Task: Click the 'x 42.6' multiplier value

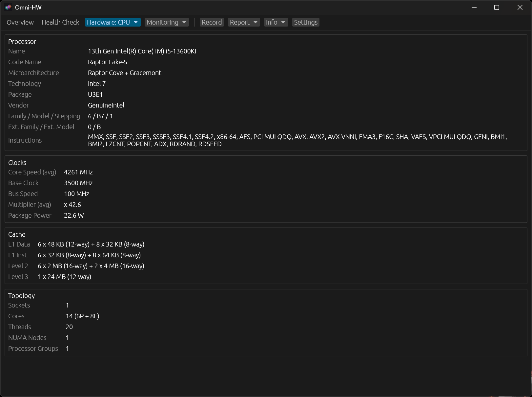Action: click(x=72, y=205)
